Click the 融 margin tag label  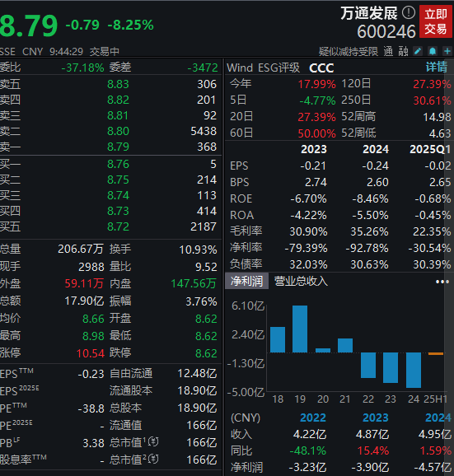click(403, 52)
